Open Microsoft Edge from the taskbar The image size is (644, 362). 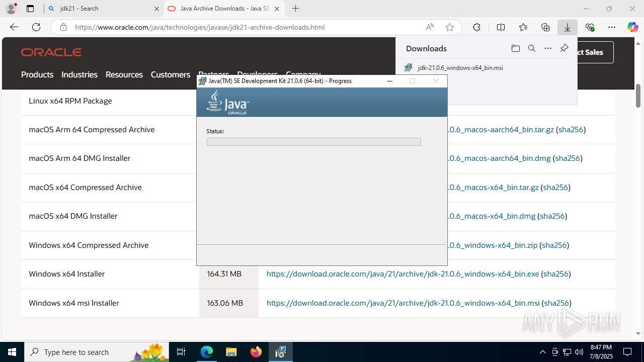click(207, 352)
